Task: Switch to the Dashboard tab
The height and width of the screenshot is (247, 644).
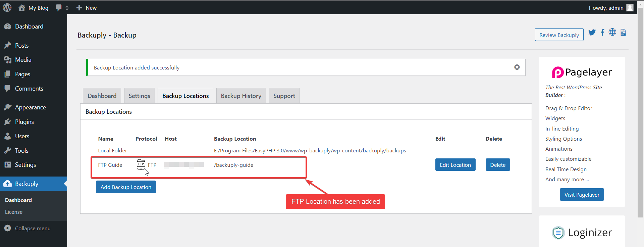Action: pyautogui.click(x=102, y=96)
